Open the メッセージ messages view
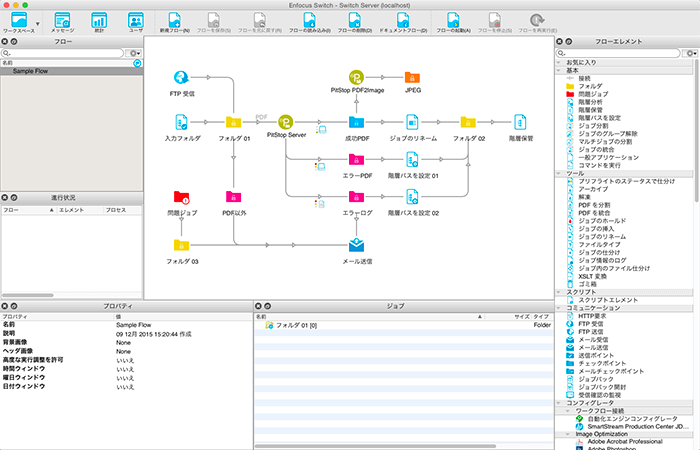This screenshot has width=700, height=450. pyautogui.click(x=62, y=21)
